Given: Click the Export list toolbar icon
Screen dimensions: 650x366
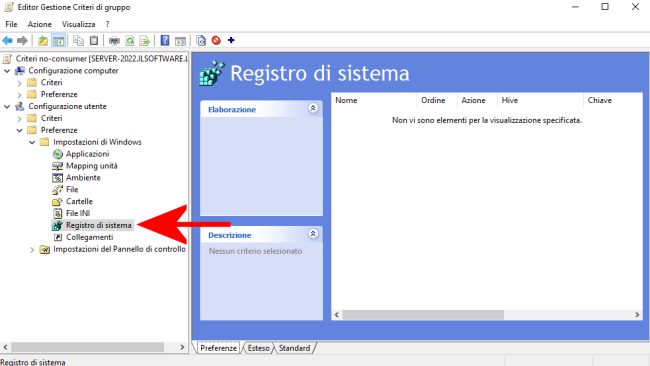Looking at the screenshot, I should pyautogui.click(x=144, y=41).
